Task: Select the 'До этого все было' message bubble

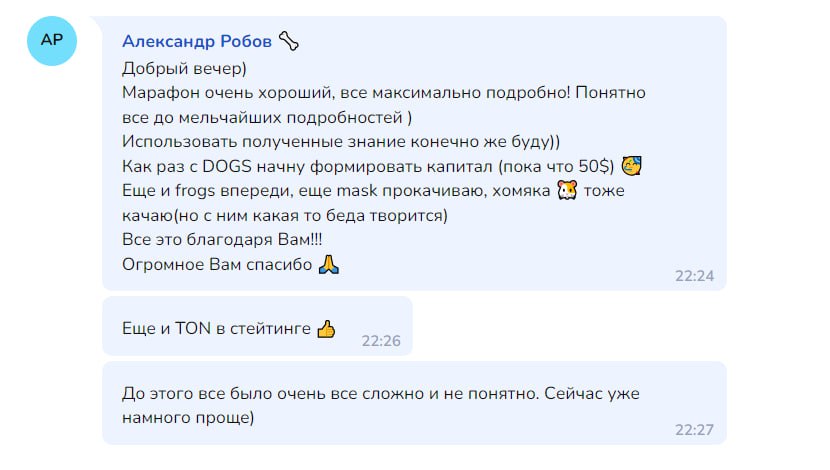Action: click(x=400, y=404)
